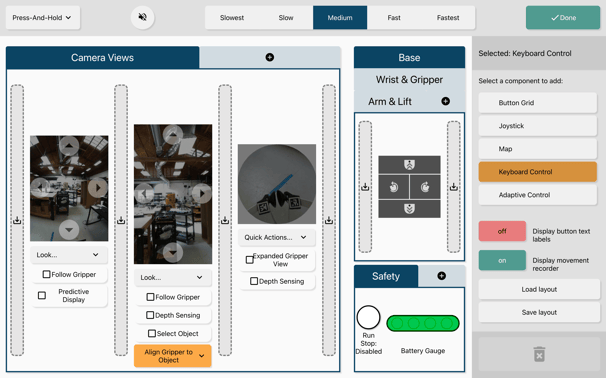
Task: Add a tab next to Arm & Lift
Action: point(446,101)
